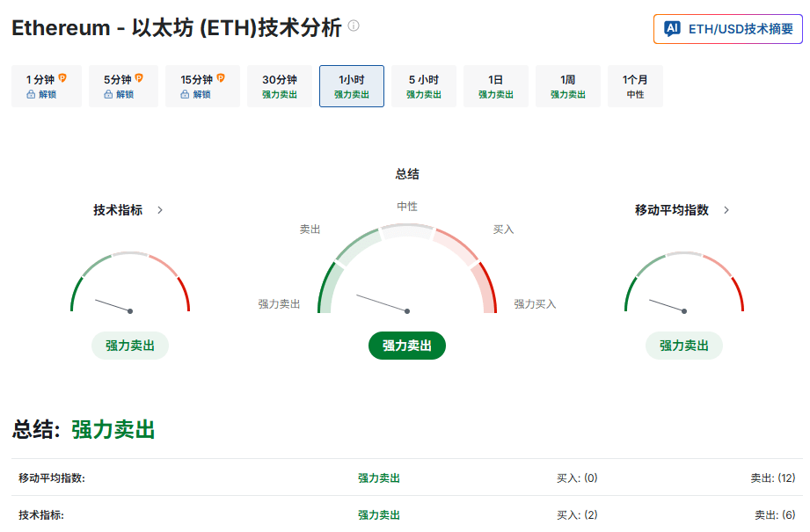Image resolution: width=810 pixels, height=532 pixels.
Task: Click the large 总结: 强力卖出 heading
Action: 84,430
